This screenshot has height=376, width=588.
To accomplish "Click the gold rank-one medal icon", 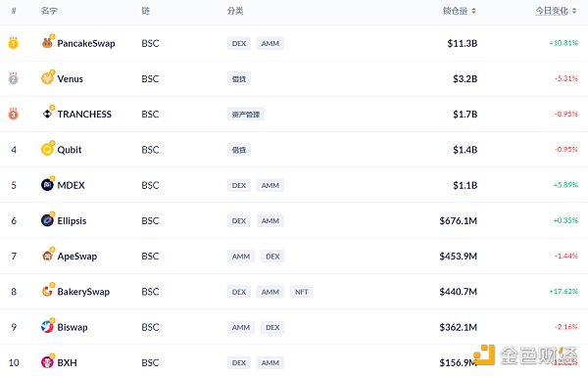I will coord(13,43).
